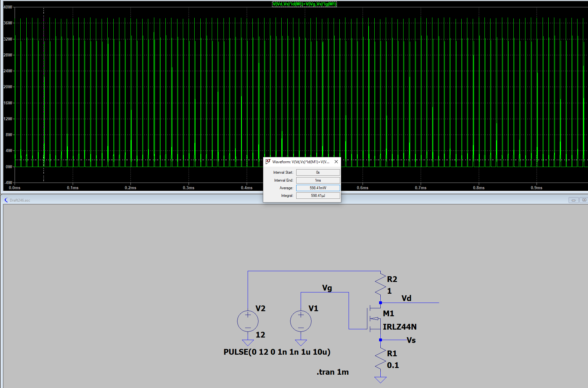
Task: Select the Integral field showing 598.41µJ
Action: [318, 196]
